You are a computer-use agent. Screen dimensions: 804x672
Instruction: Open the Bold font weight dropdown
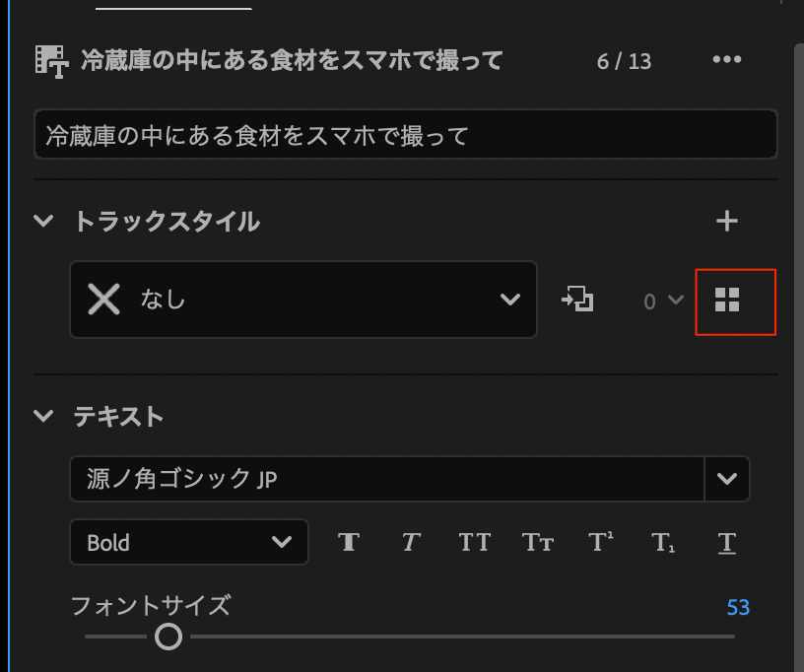[189, 542]
